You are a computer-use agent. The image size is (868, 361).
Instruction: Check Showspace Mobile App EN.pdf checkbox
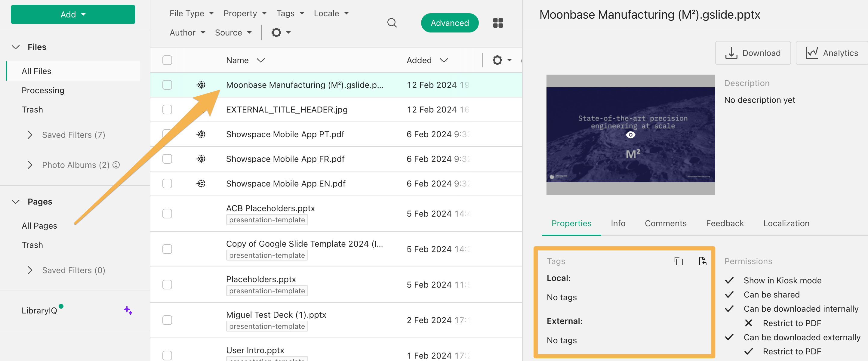[167, 184]
